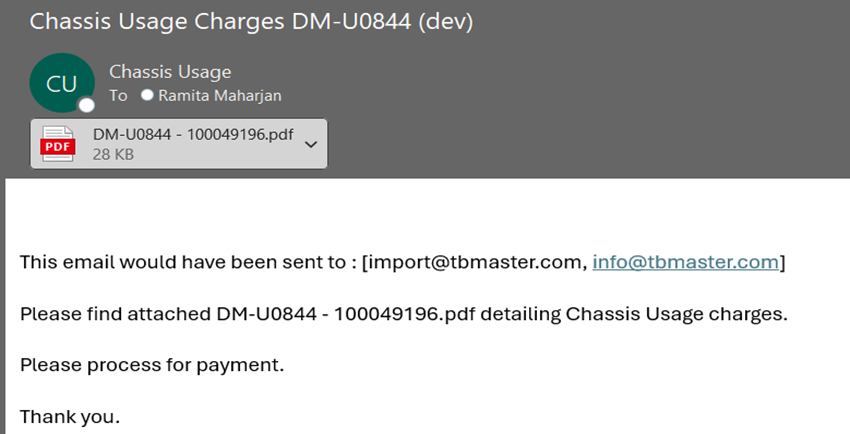Click the email subject Chassis Usage Charges DM-U0844
Viewport: 850px width, 434px height.
(x=220, y=22)
